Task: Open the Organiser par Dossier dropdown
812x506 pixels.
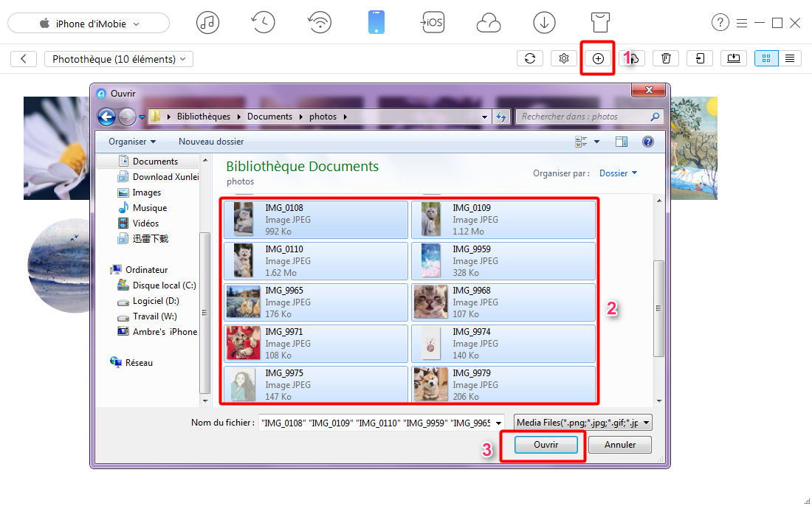Action: pos(619,173)
